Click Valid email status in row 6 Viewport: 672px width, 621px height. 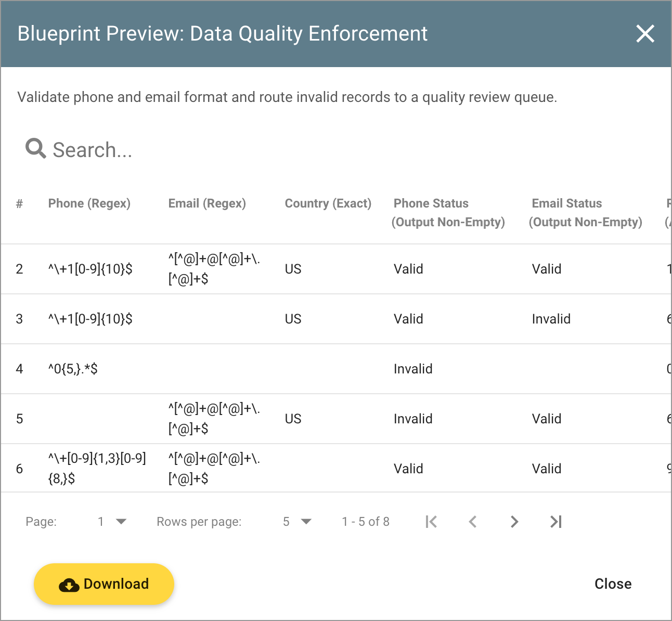547,469
